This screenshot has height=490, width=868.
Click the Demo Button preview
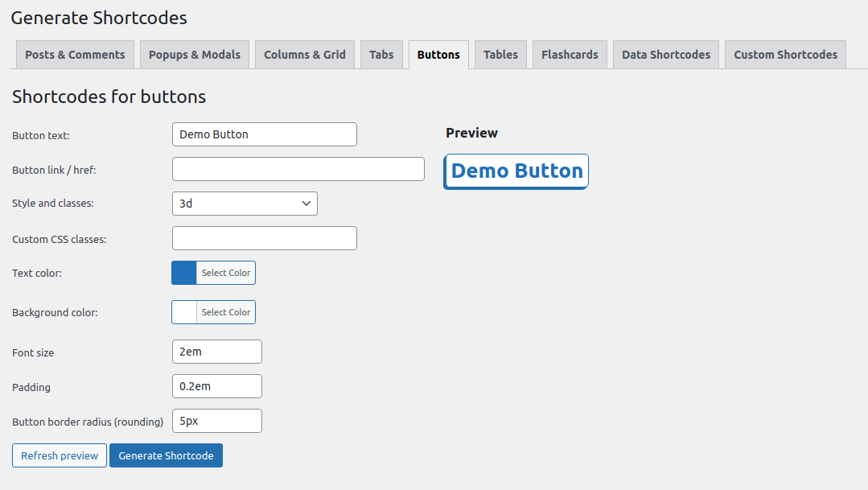516,171
